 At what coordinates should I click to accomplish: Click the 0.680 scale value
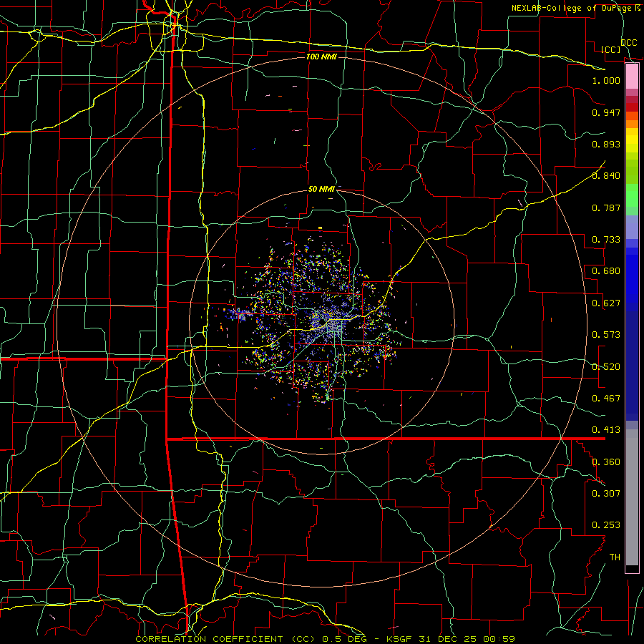pos(606,271)
